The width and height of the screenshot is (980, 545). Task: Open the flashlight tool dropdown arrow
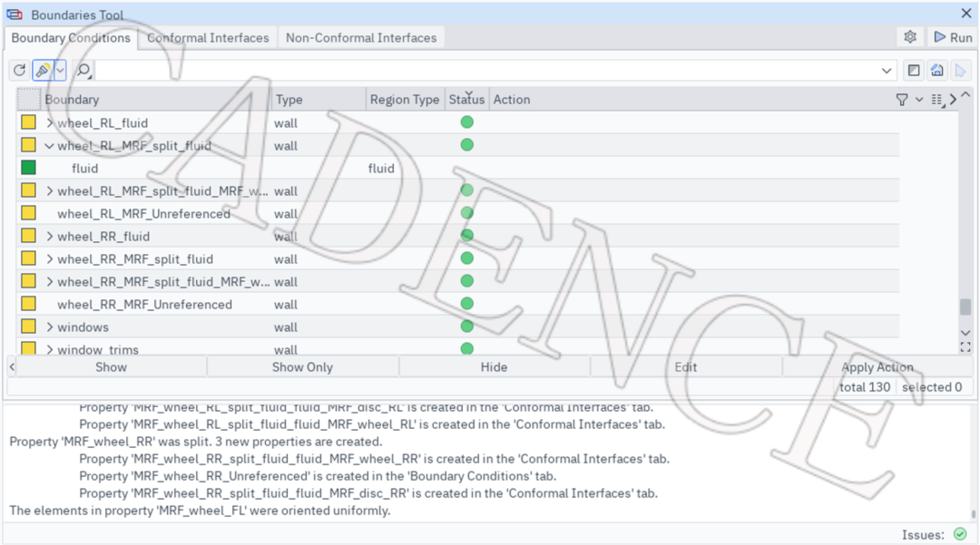[60, 70]
